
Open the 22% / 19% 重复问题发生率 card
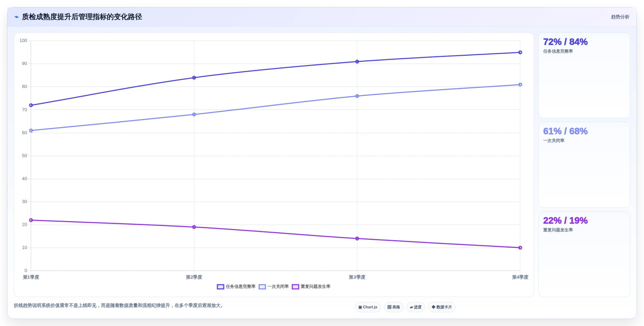(x=584, y=254)
